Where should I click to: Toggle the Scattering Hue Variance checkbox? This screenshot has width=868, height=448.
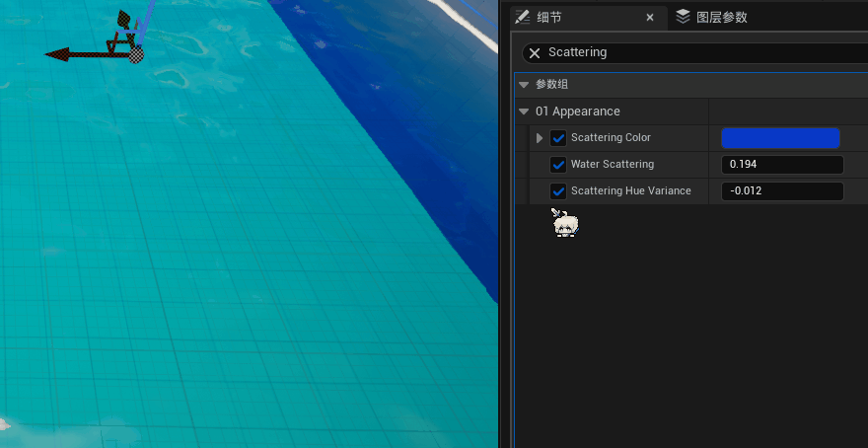(558, 191)
